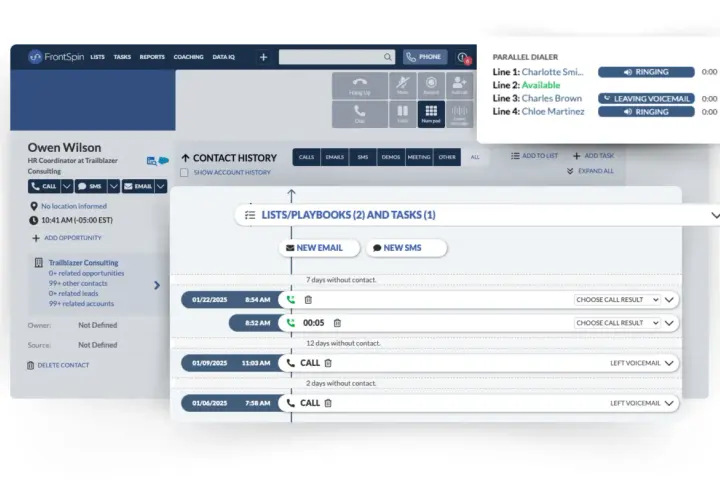720x500 pixels.
Task: Click the Mute microphone button
Action: pyautogui.click(x=403, y=85)
